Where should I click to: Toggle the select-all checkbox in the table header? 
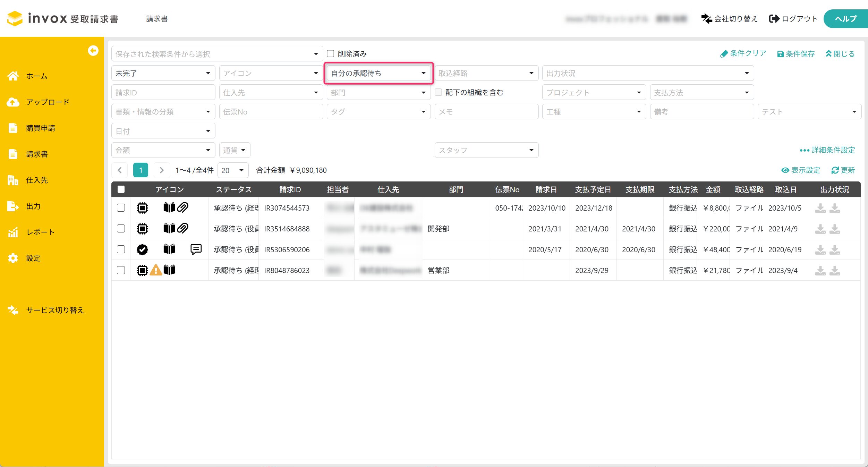tap(121, 189)
